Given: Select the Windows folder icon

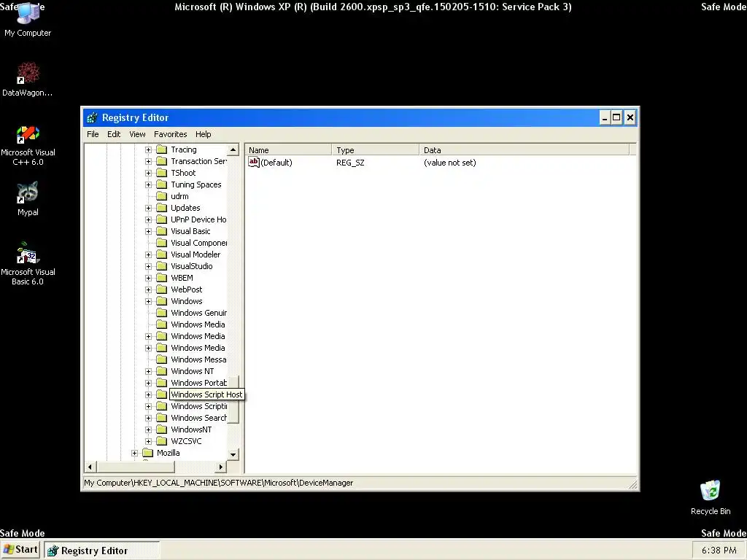Looking at the screenshot, I should point(161,301).
